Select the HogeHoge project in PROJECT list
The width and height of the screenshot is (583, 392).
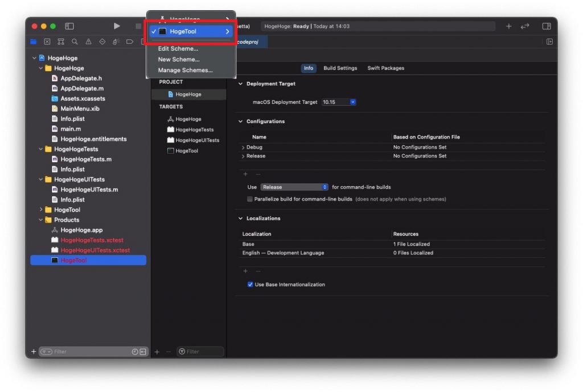coord(189,94)
